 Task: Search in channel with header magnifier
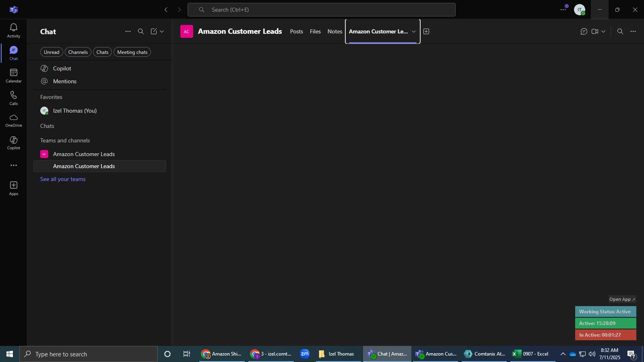(620, 31)
